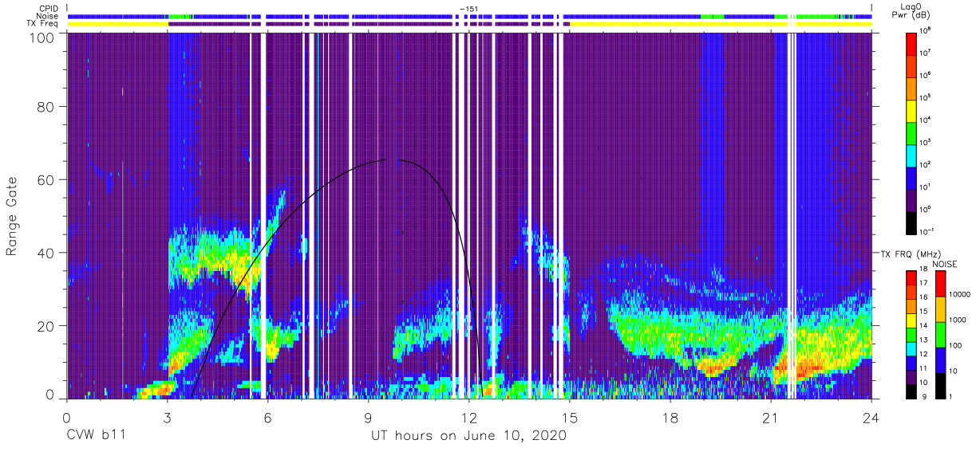Click the red top segment of NOISE colorbar
980x452 pixels.
click(940, 284)
